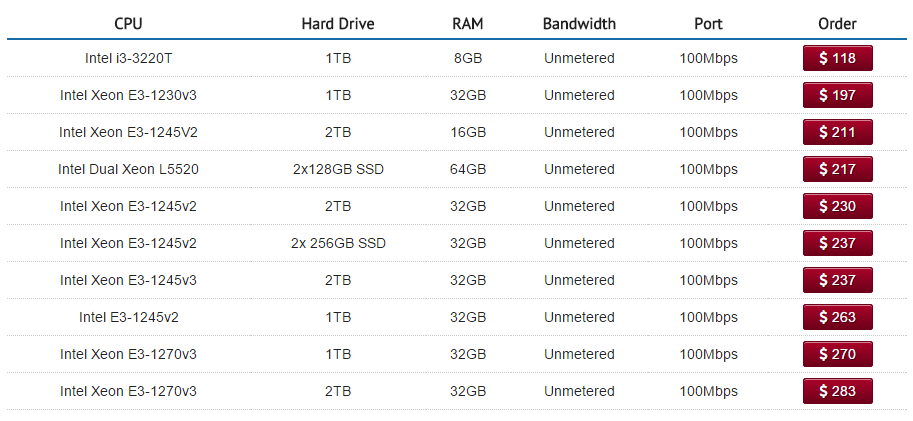Click the Bandwidth column header

tap(579, 24)
